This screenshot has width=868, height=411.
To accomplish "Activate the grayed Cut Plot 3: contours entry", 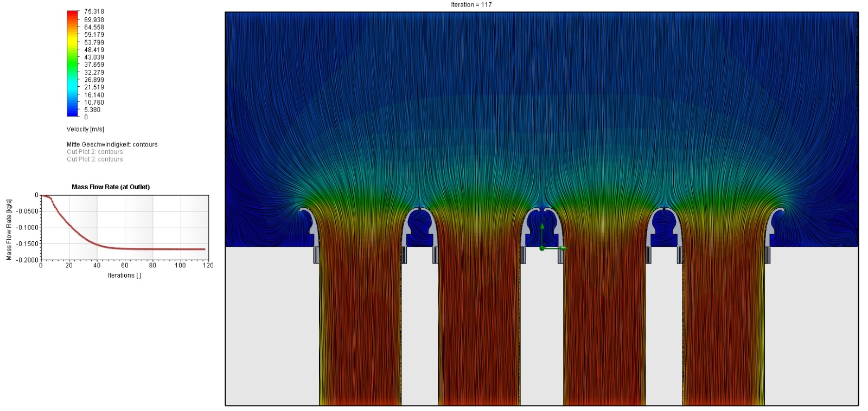I will click(x=94, y=159).
